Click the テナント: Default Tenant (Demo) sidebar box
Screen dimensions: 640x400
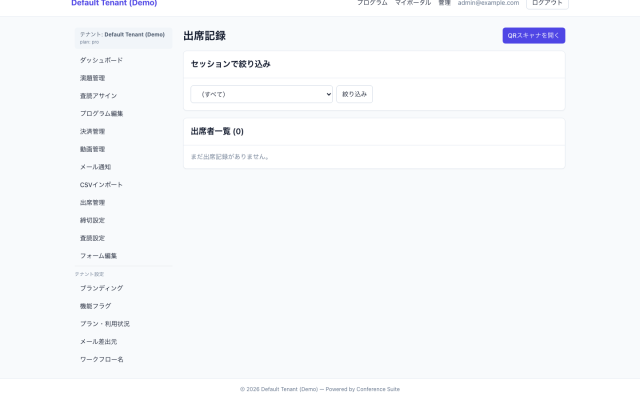point(123,38)
